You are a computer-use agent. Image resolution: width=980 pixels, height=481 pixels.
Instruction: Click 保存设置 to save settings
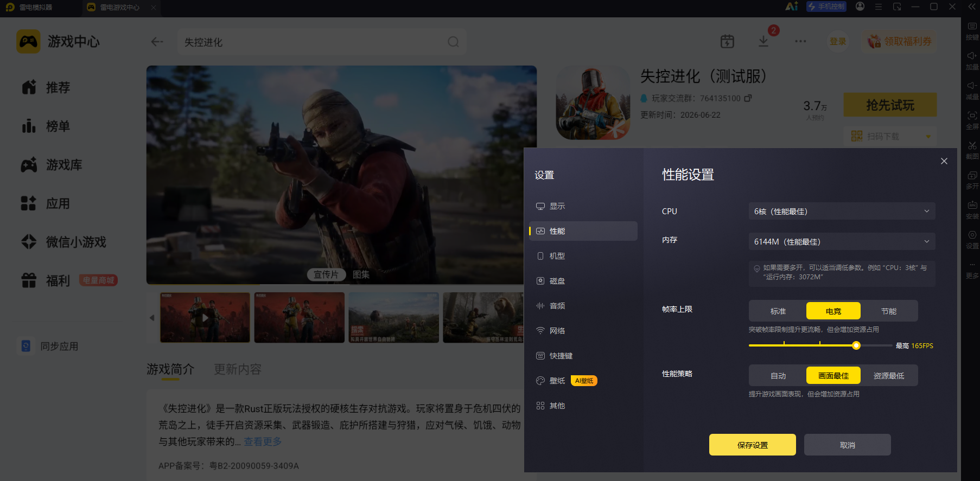[753, 445]
